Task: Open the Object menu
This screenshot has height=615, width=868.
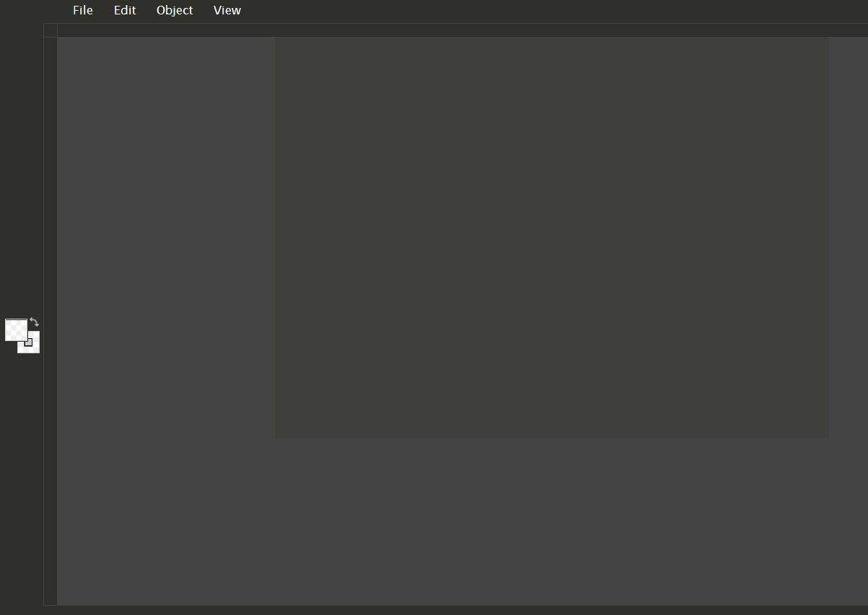Action: coord(175,10)
